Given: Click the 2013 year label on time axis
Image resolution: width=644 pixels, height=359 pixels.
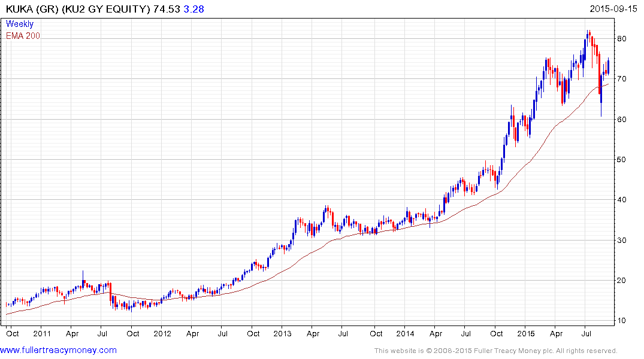Looking at the screenshot, I should pos(282,333).
